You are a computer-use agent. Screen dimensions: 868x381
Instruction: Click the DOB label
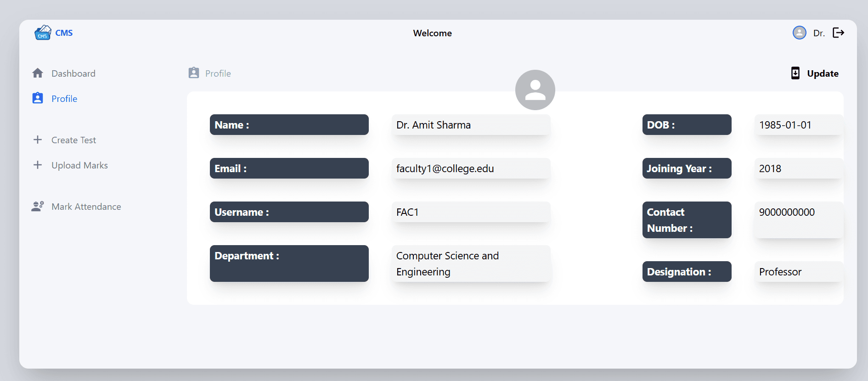pos(687,125)
